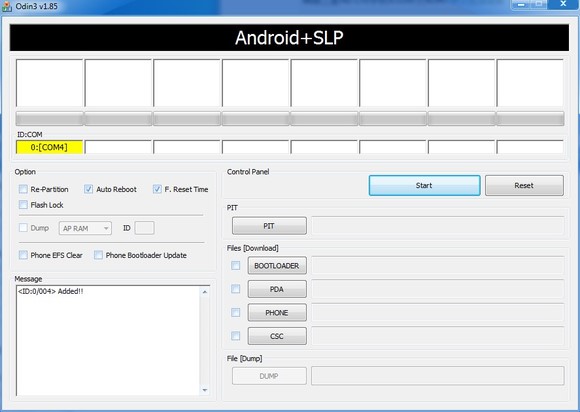Tick the checkbox beside BOOTLOADER button
580x412 pixels.
coord(236,266)
